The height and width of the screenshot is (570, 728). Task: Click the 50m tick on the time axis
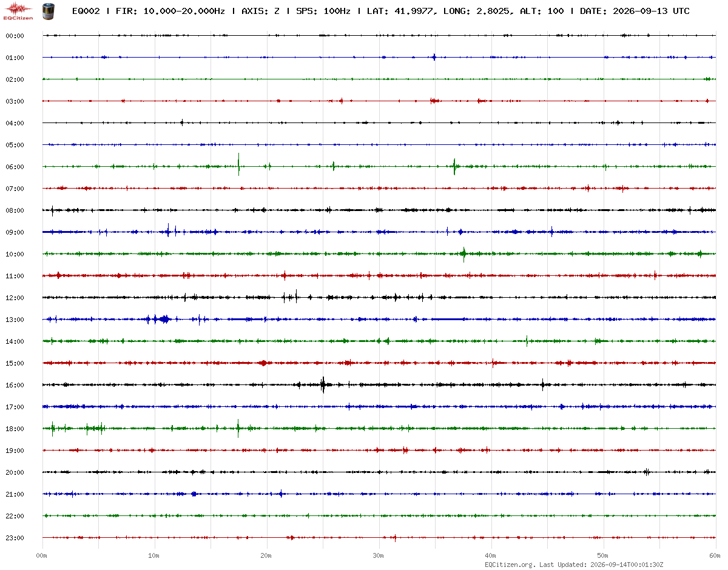point(603,555)
